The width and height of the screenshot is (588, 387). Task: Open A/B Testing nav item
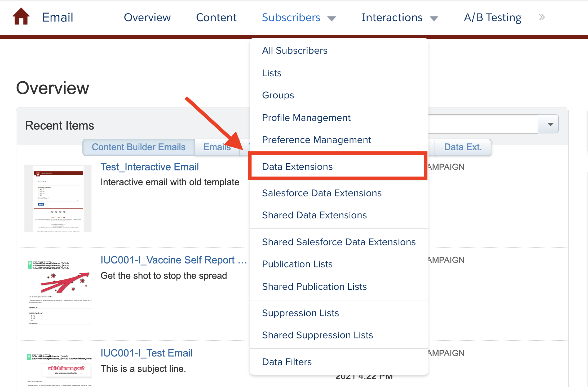coord(493,17)
